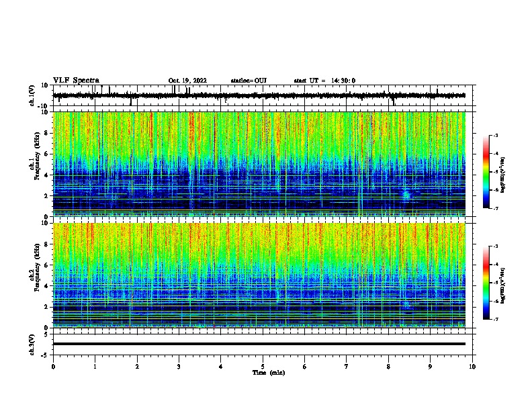Viewport: 532px width, 411px height.
Task: Click the ch.2 spectrogram color scale bar
Action: (486, 283)
